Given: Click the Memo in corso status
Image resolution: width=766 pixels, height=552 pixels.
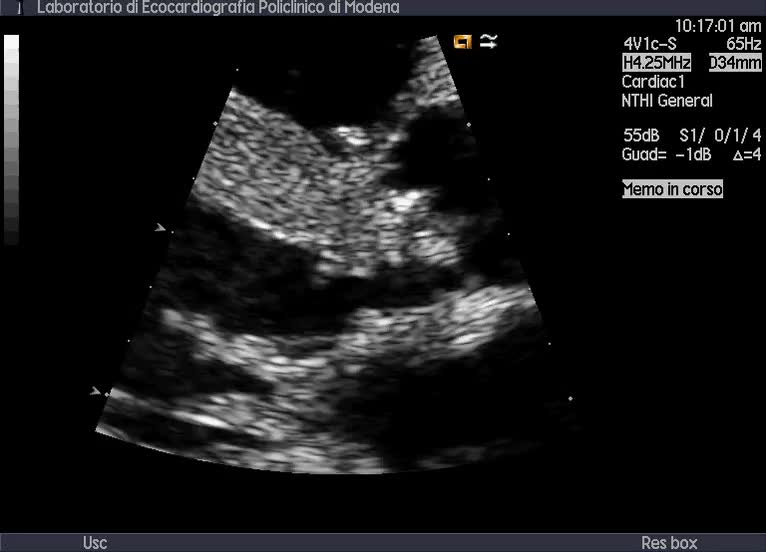Looking at the screenshot, I should [672, 189].
